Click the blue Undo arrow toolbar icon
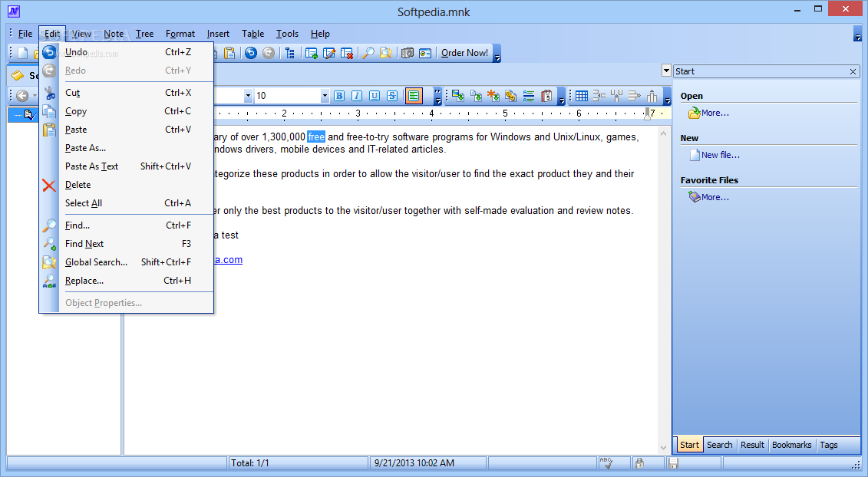This screenshot has width=868, height=477. click(251, 53)
